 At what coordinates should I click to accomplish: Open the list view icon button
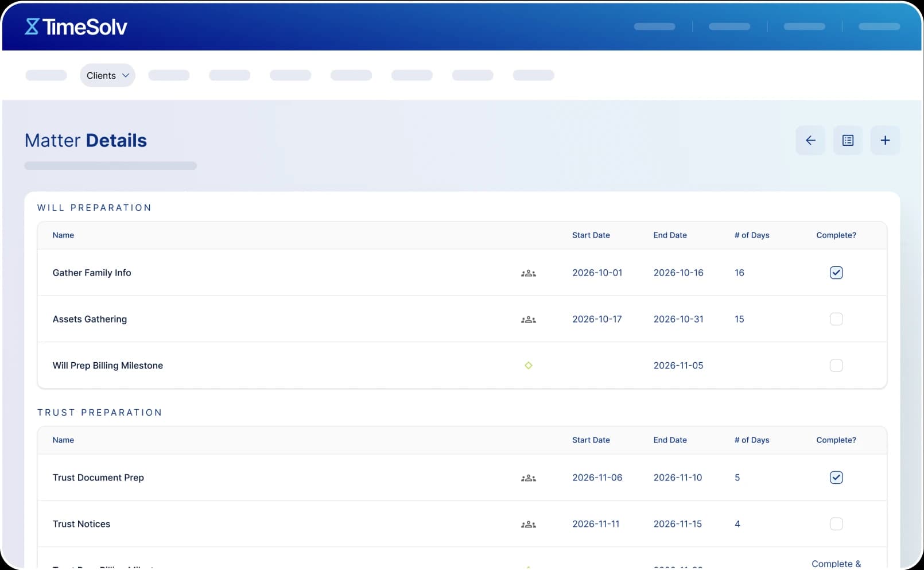847,141
